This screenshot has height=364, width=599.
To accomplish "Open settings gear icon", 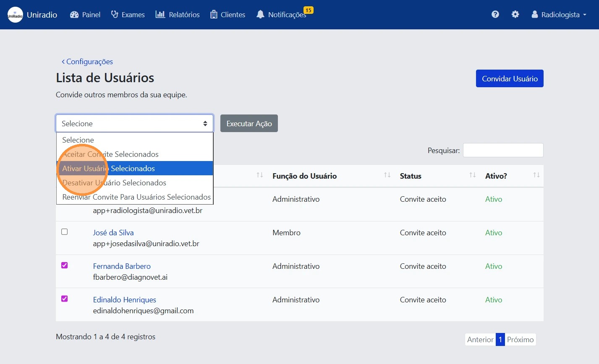I will coord(515,15).
